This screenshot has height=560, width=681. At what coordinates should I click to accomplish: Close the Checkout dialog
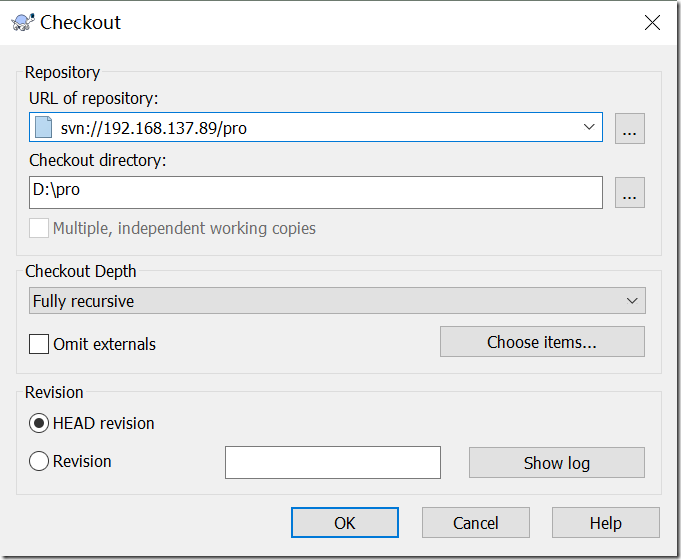(x=652, y=23)
